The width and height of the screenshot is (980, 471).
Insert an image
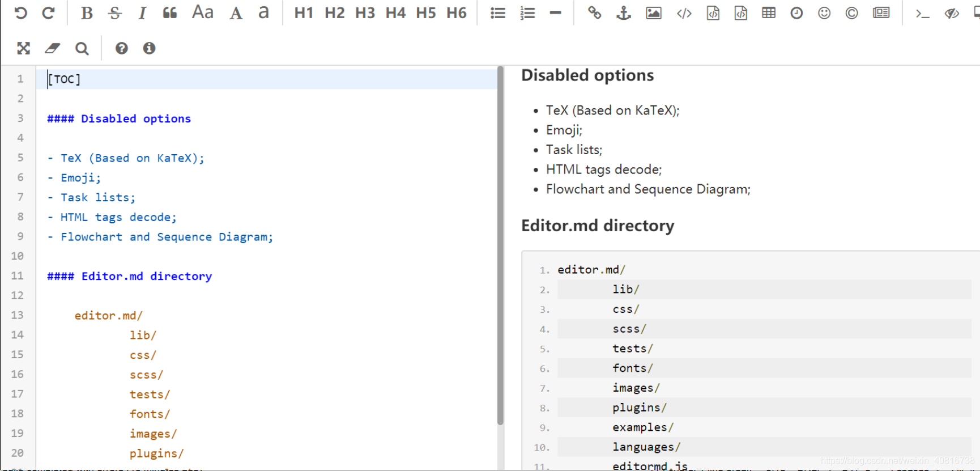click(654, 12)
